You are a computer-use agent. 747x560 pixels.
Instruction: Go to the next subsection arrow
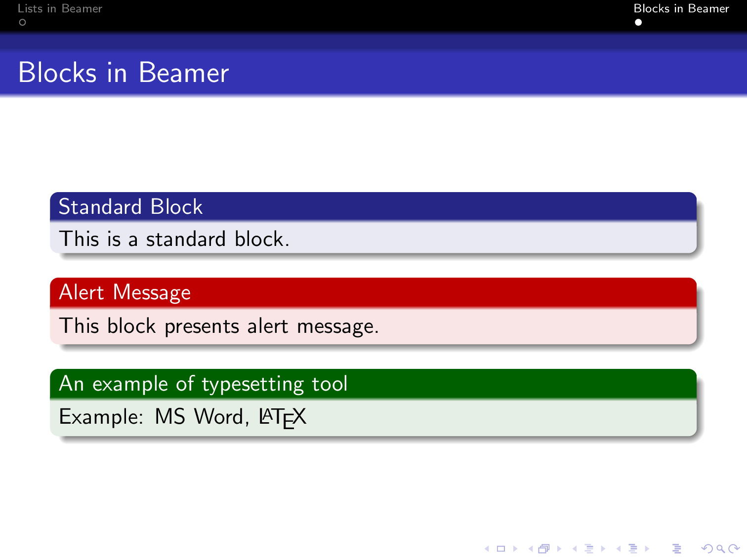click(x=603, y=548)
